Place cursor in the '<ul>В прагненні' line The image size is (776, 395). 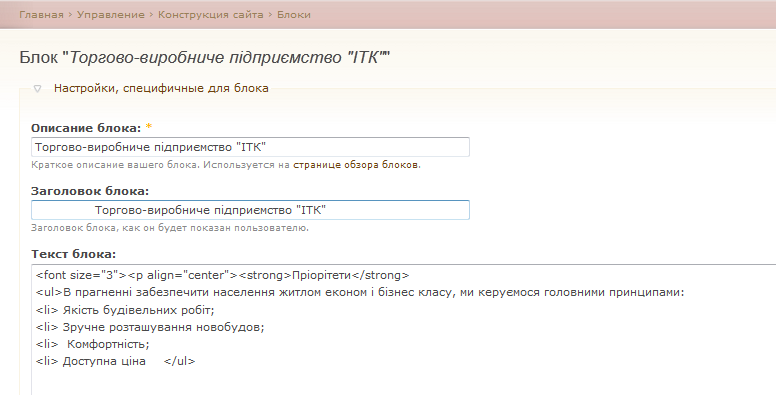pyautogui.click(x=360, y=293)
